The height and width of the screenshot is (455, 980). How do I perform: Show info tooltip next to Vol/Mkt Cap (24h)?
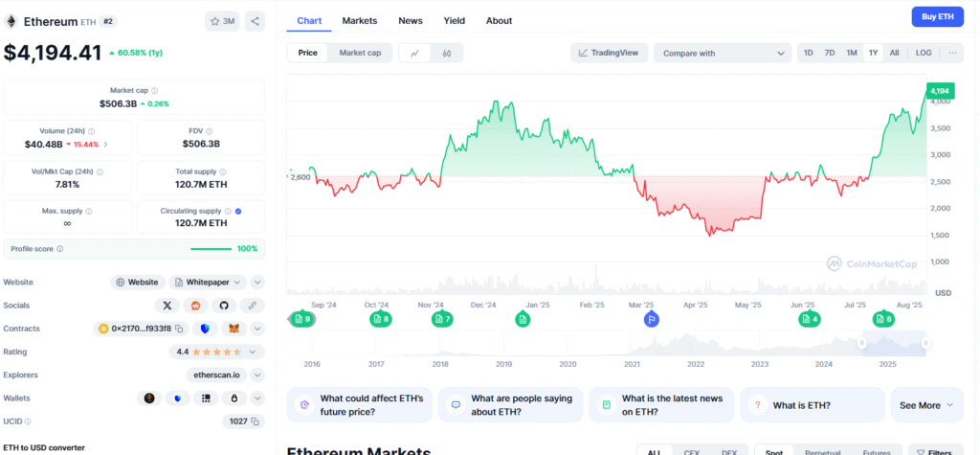100,171
